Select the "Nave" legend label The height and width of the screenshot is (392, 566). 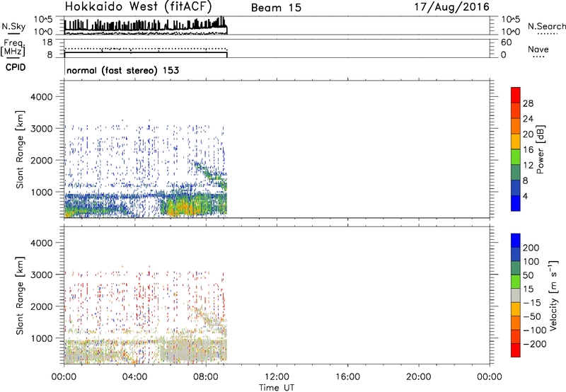click(538, 49)
